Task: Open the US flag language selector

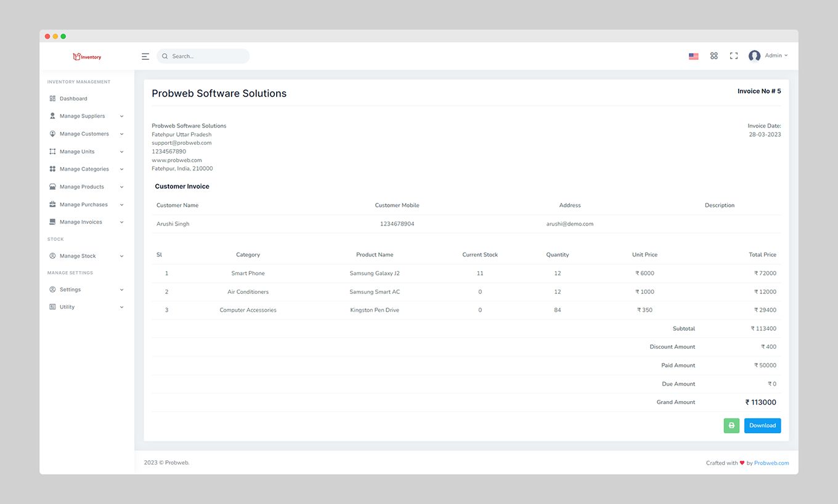Action: pyautogui.click(x=694, y=56)
